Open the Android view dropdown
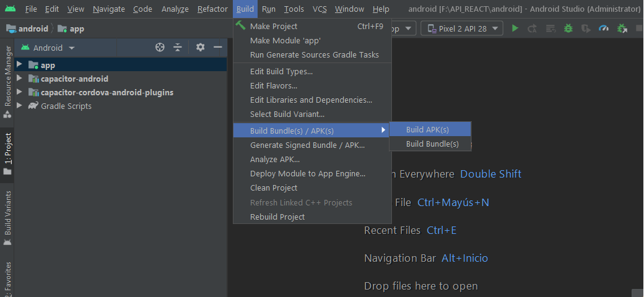Image resolution: width=644 pixels, height=297 pixels. pos(48,48)
